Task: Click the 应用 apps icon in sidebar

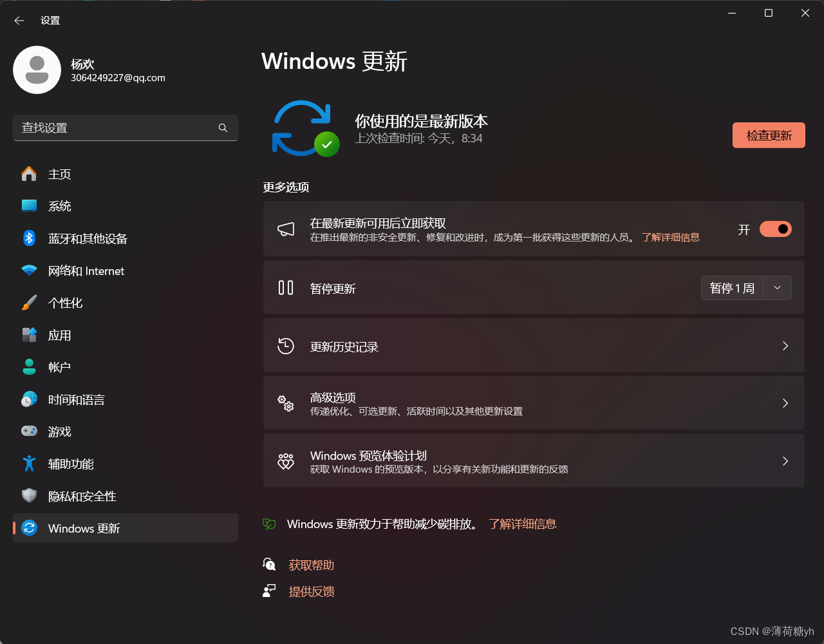Action: (29, 335)
